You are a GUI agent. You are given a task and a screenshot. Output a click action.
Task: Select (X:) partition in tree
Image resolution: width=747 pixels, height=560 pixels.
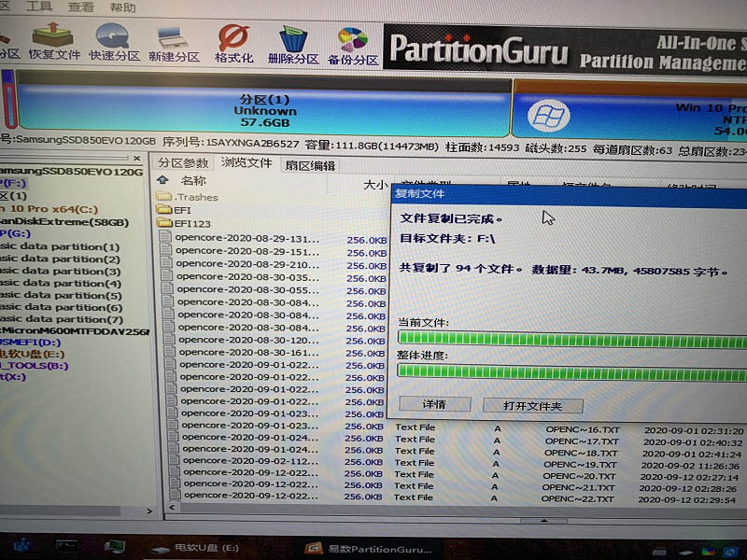[13, 377]
